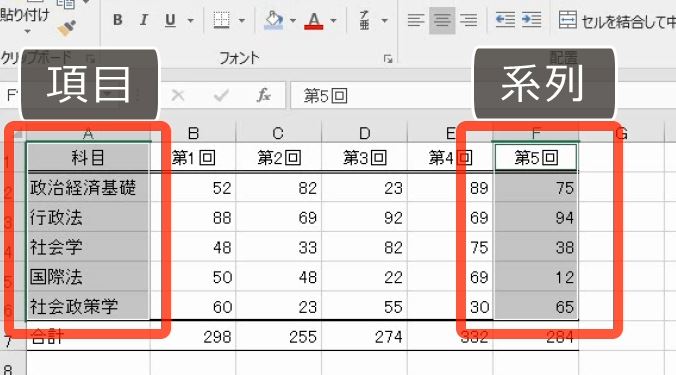Select cell with value 60
Viewport: 676px width, 375px height.
193,306
